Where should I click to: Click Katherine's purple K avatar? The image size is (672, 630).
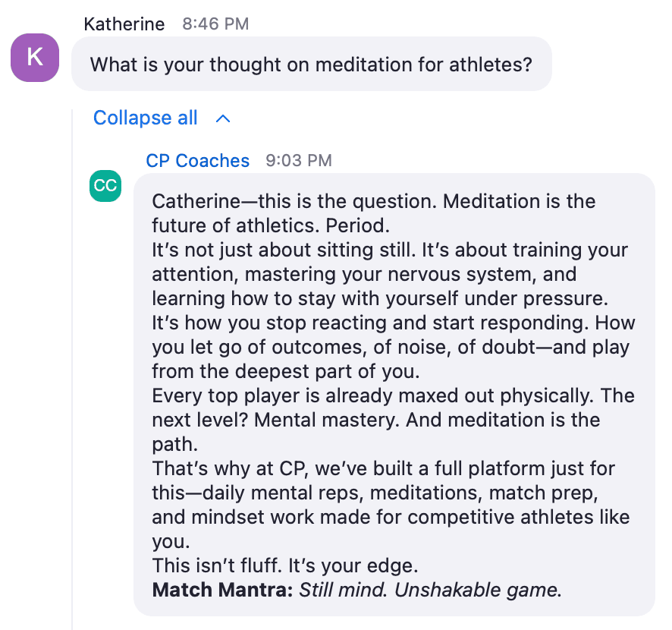pyautogui.click(x=35, y=58)
